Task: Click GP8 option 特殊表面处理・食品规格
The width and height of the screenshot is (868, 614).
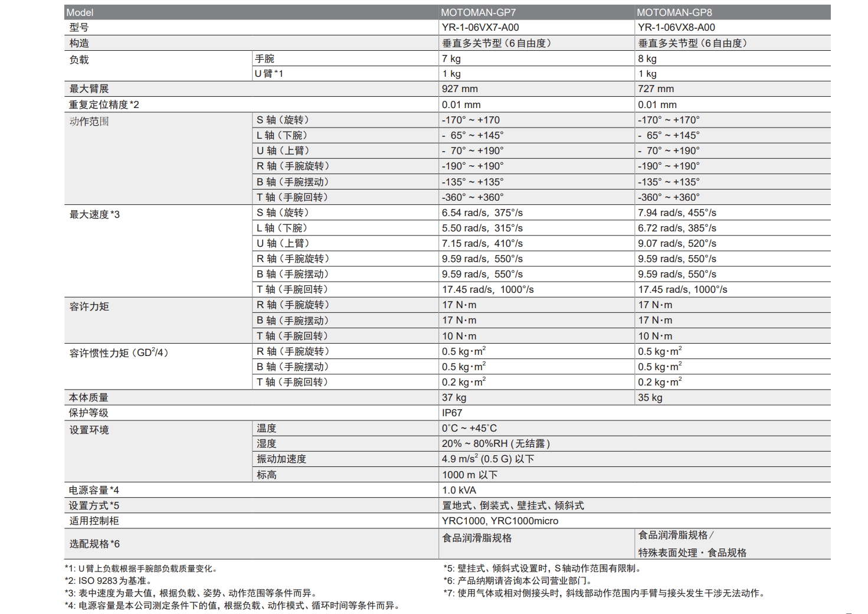Action: pyautogui.click(x=692, y=553)
